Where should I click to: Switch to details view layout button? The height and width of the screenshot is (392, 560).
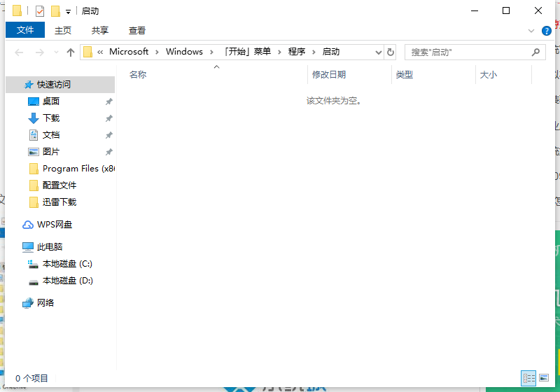click(528, 378)
